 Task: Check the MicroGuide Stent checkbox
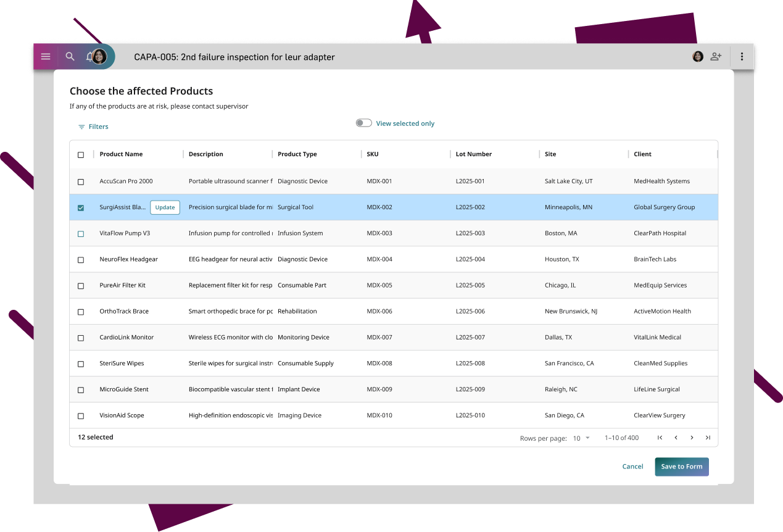[x=81, y=390]
